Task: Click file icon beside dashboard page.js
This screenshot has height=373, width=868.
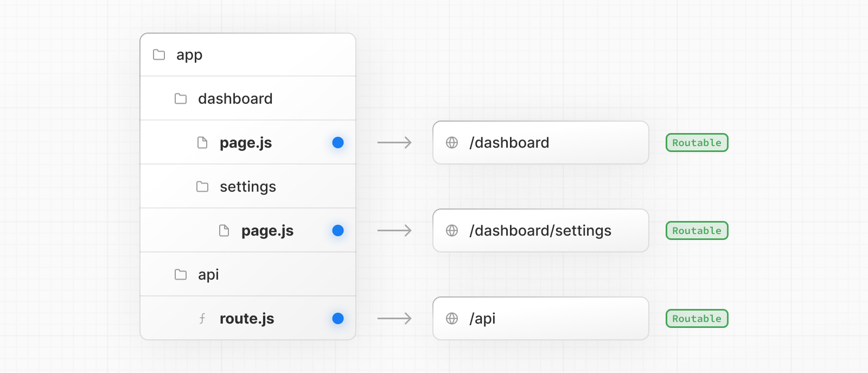Action: pyautogui.click(x=202, y=143)
